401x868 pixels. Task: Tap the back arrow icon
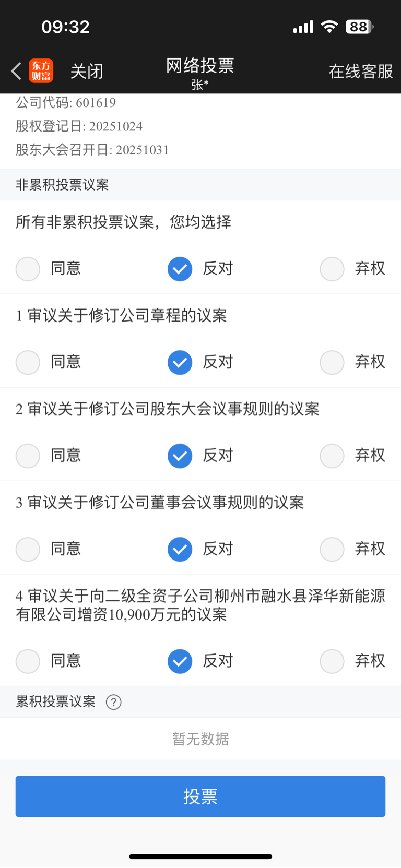(16, 71)
